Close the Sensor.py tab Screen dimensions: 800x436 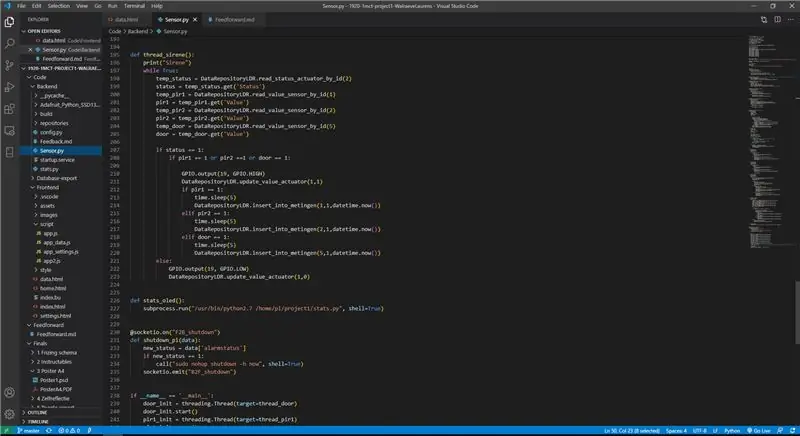[x=195, y=19]
